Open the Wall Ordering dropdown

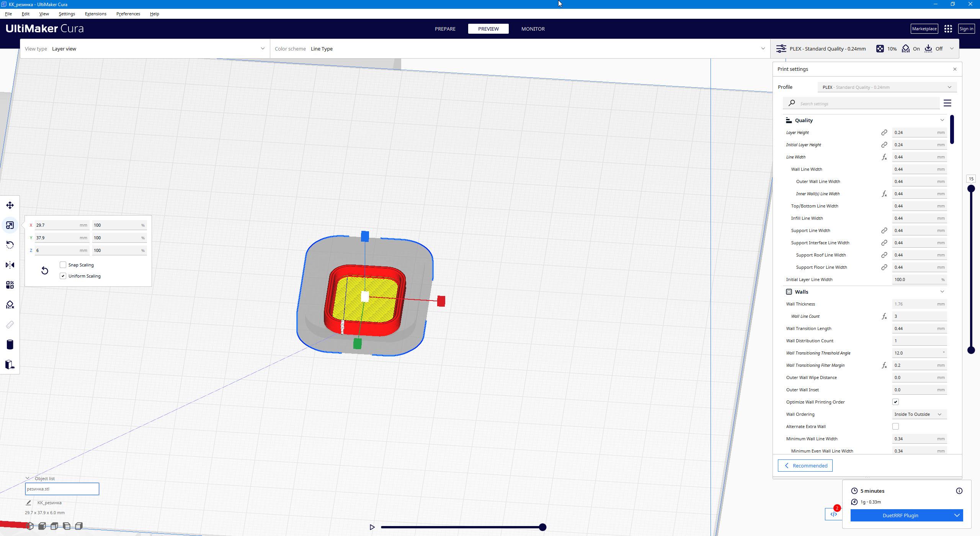(x=919, y=414)
